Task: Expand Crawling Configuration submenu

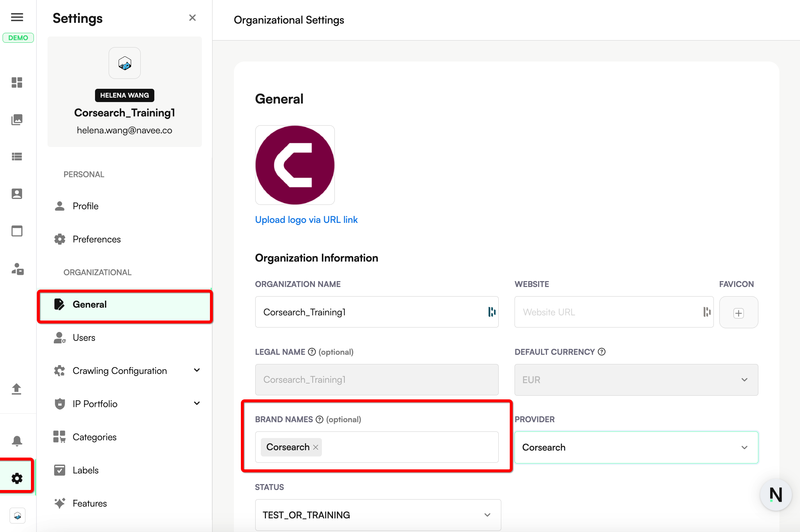Action: (x=197, y=370)
